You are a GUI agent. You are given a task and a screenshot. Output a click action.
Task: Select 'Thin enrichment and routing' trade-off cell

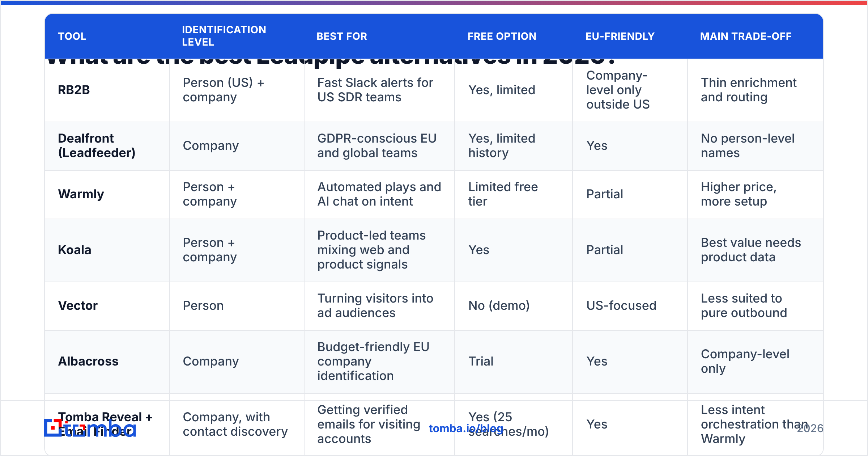tap(749, 90)
